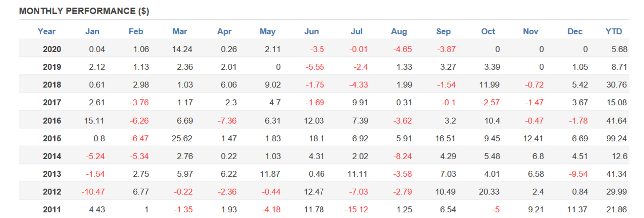Click the Year column header
Image resolution: width=644 pixels, height=218 pixels.
click(x=46, y=31)
